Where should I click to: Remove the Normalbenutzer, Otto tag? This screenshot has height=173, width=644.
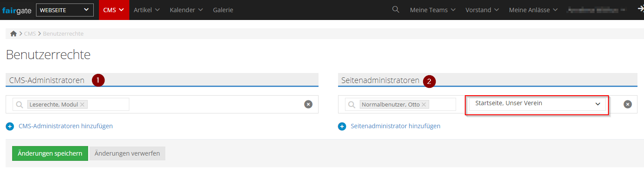424,104
